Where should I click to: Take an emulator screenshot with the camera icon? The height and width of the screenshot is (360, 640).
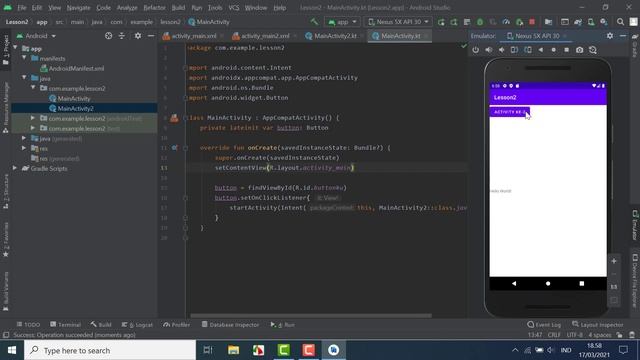point(580,50)
